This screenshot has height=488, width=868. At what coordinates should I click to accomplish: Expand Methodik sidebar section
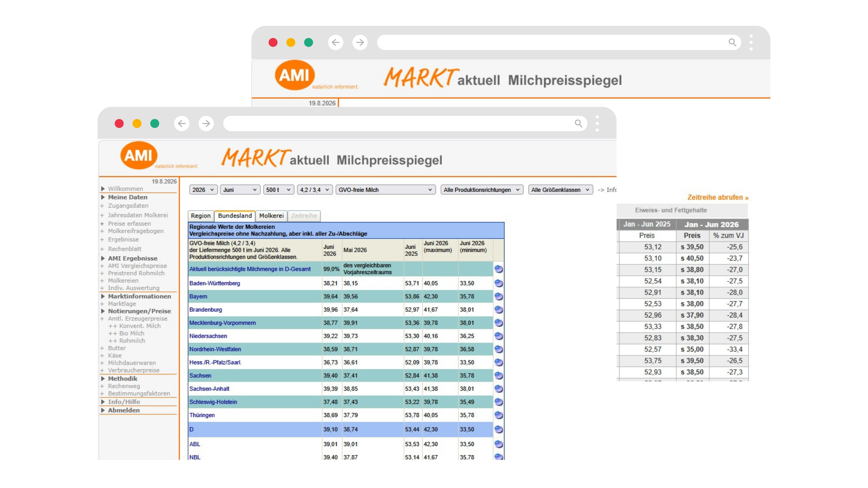tap(122, 379)
